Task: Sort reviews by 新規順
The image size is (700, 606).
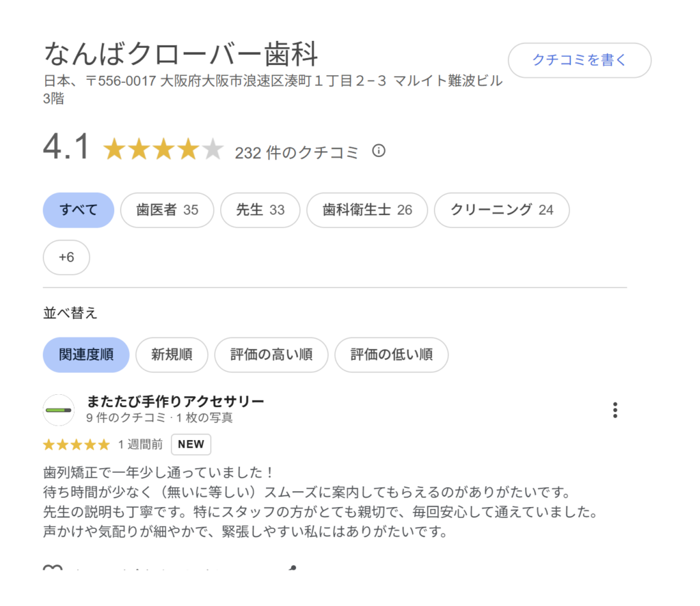Action: click(x=172, y=355)
